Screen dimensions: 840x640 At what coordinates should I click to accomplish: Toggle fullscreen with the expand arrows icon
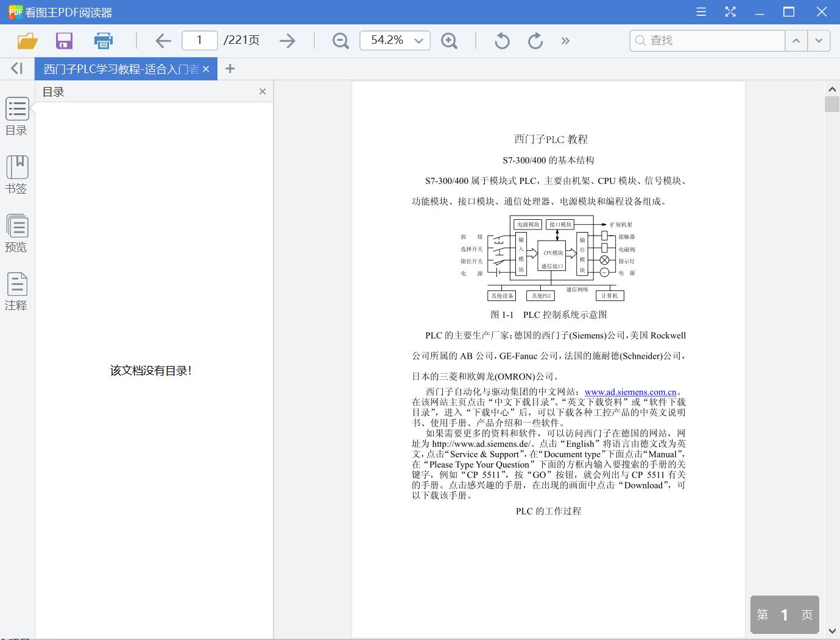point(730,12)
